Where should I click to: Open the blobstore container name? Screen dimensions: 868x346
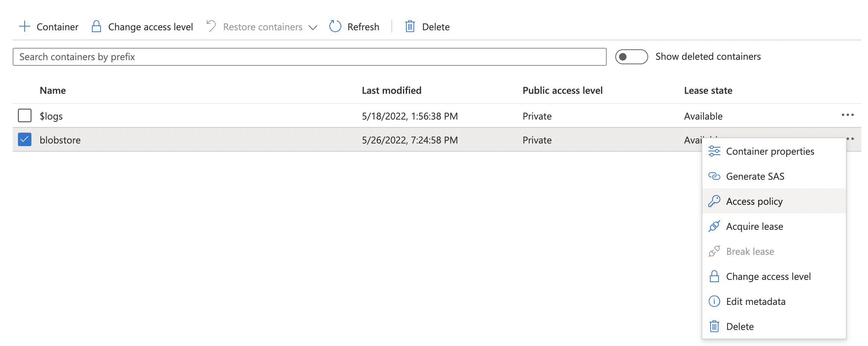60,140
